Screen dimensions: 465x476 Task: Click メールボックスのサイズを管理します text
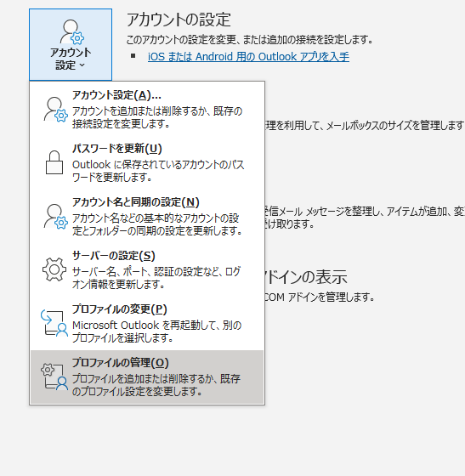(x=365, y=126)
